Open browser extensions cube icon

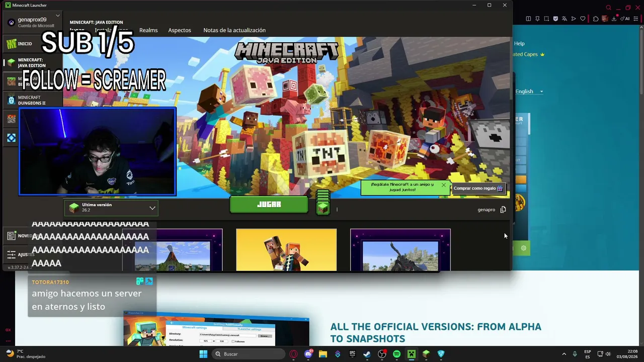tap(596, 19)
